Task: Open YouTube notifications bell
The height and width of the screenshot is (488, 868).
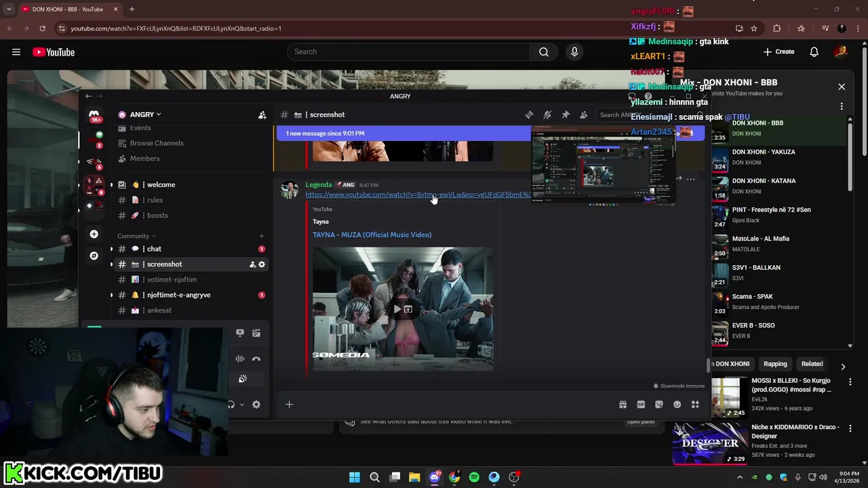Action: tap(814, 52)
